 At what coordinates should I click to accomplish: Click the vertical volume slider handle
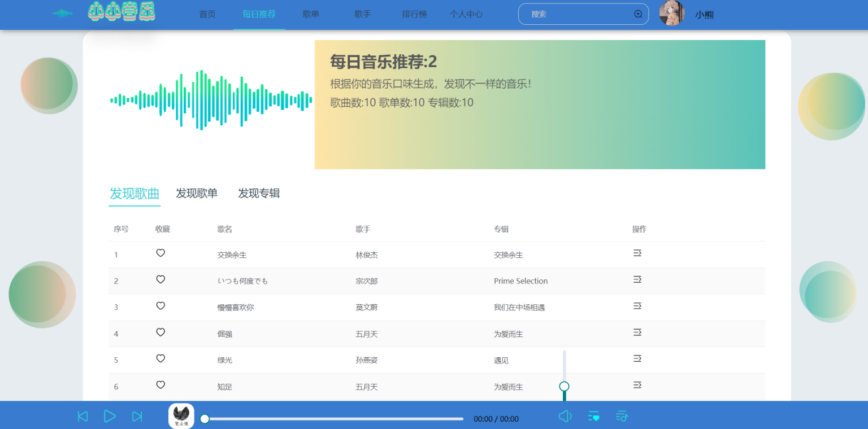click(564, 387)
